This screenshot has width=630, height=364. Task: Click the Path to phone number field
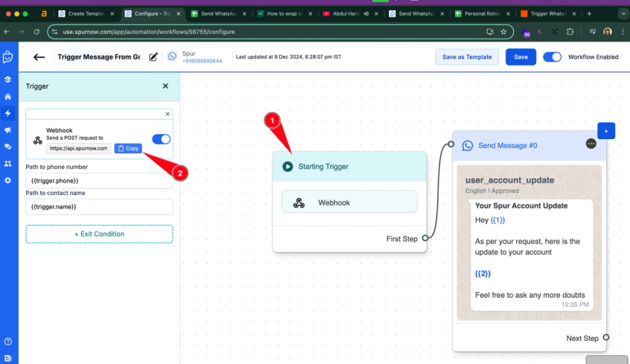[x=99, y=181]
